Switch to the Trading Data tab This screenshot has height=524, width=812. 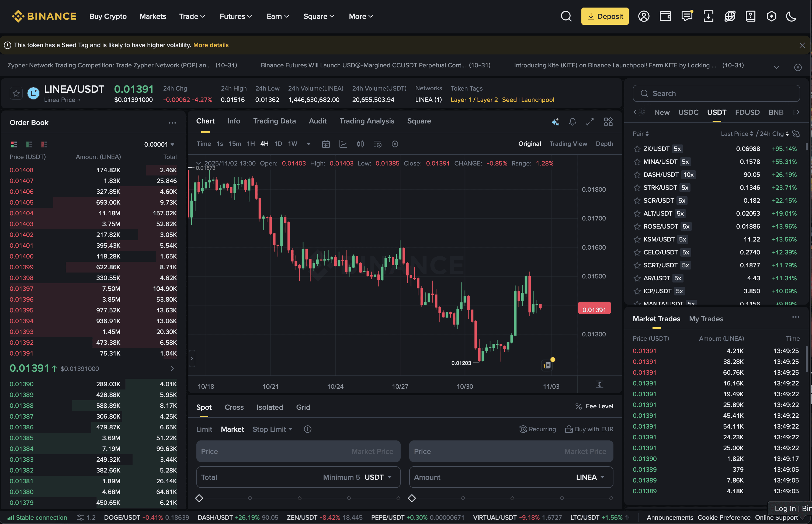point(274,121)
